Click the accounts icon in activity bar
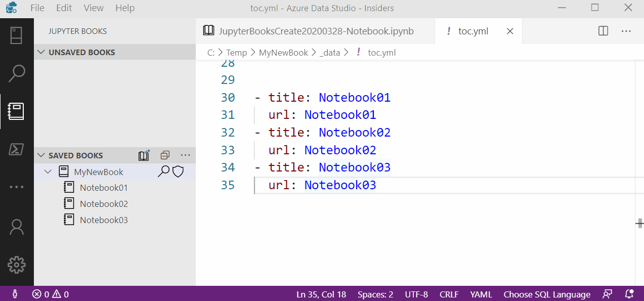Image resolution: width=644 pixels, height=301 pixels. coord(17,228)
